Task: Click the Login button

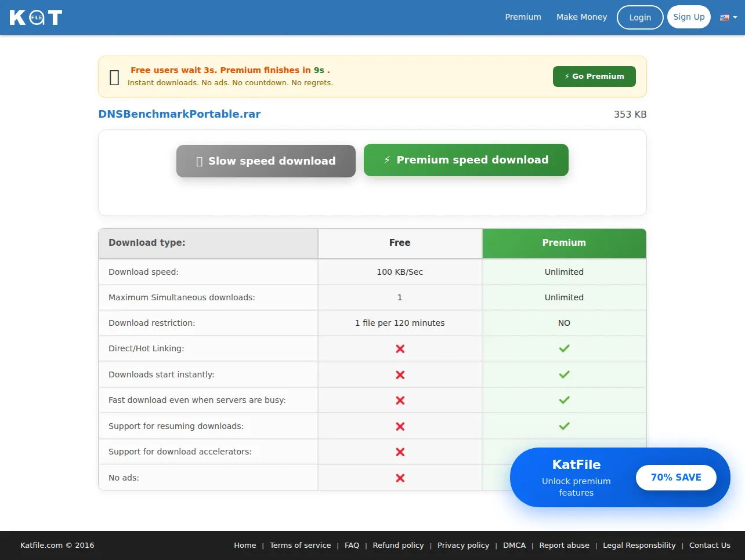Action: click(640, 17)
